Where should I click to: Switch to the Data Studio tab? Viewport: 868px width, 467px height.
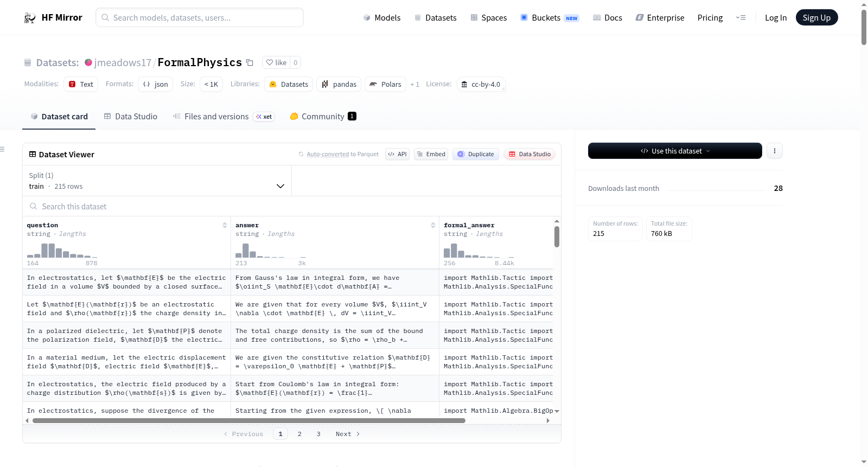pyautogui.click(x=131, y=116)
